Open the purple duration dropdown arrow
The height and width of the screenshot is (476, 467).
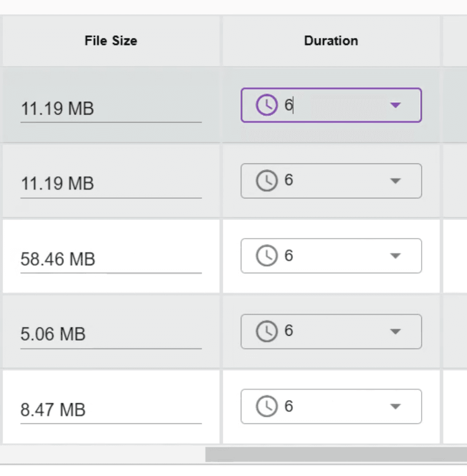[396, 105]
